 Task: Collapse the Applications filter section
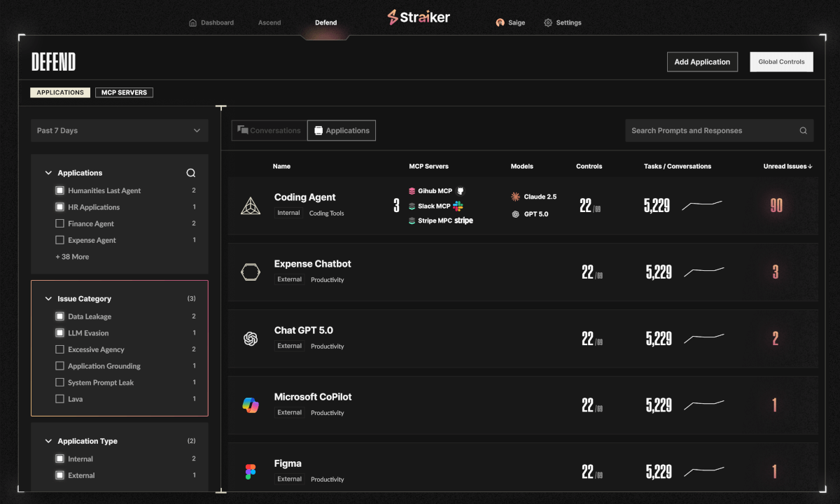48,173
